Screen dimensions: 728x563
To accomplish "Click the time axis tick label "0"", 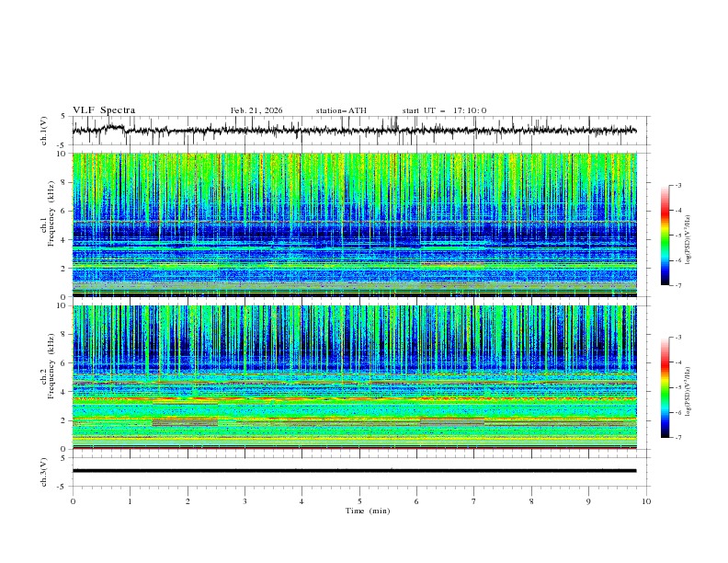I will 73,501.
